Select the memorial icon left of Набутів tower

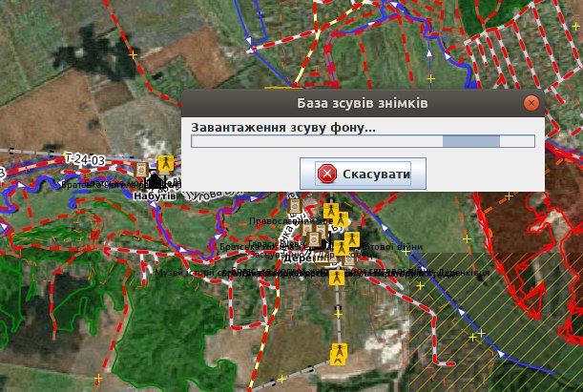click(141, 170)
